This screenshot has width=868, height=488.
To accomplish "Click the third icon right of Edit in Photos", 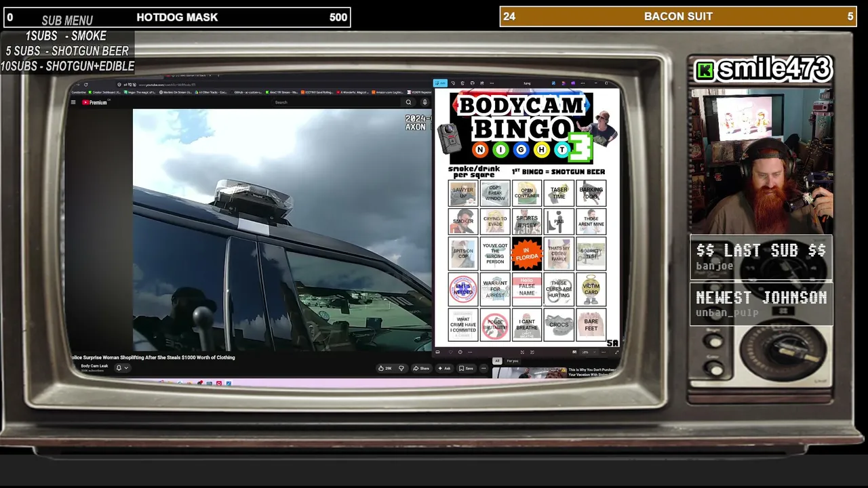I will point(472,83).
